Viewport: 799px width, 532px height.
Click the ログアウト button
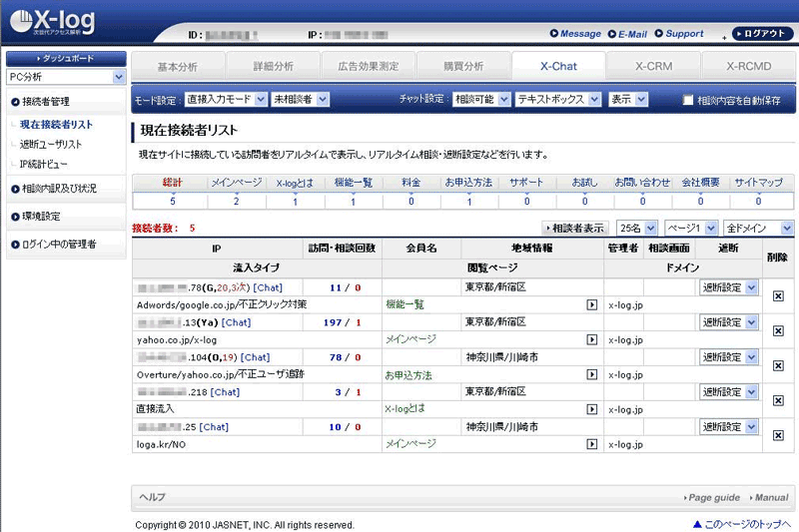[x=763, y=34]
